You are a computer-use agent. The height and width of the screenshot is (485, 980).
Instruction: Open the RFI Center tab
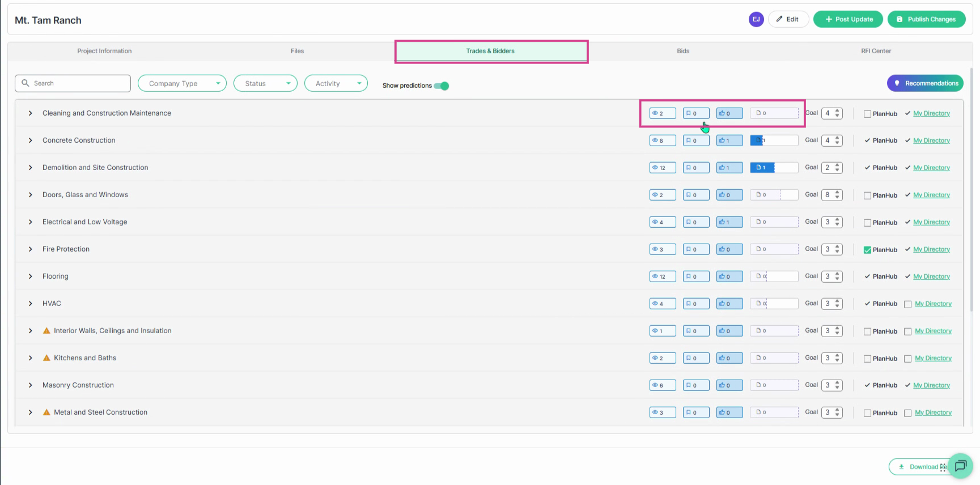[876, 51]
